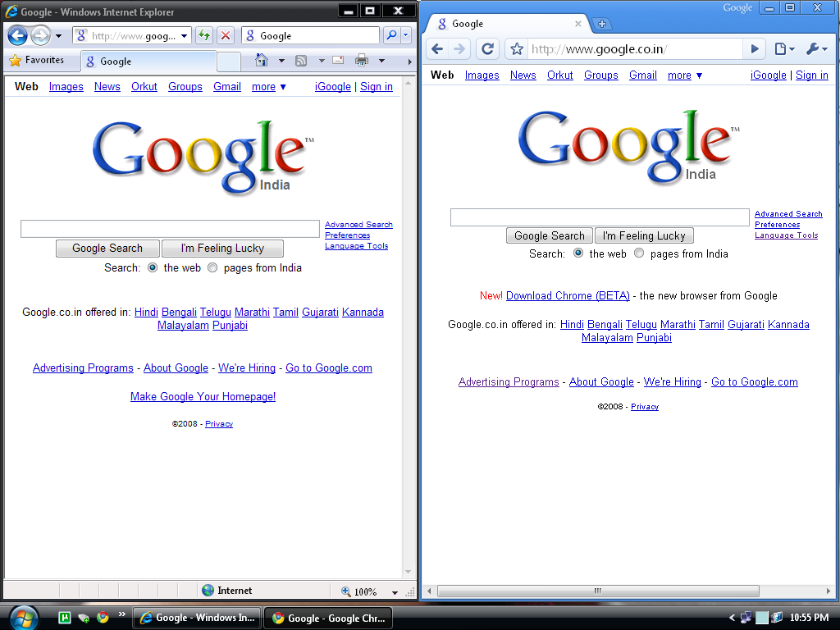
Task: Open IE Home button dropdown arrow
Action: (281, 61)
